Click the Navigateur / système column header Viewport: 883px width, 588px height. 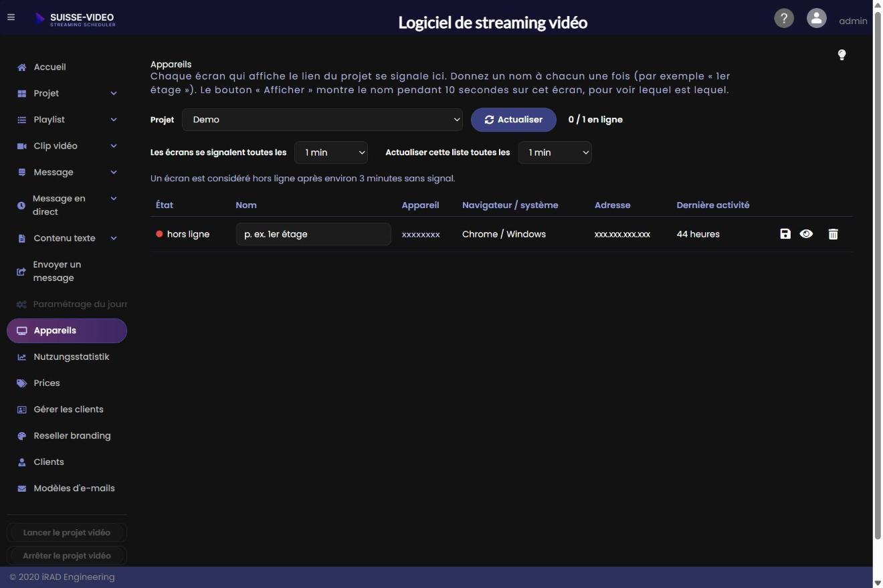(510, 205)
